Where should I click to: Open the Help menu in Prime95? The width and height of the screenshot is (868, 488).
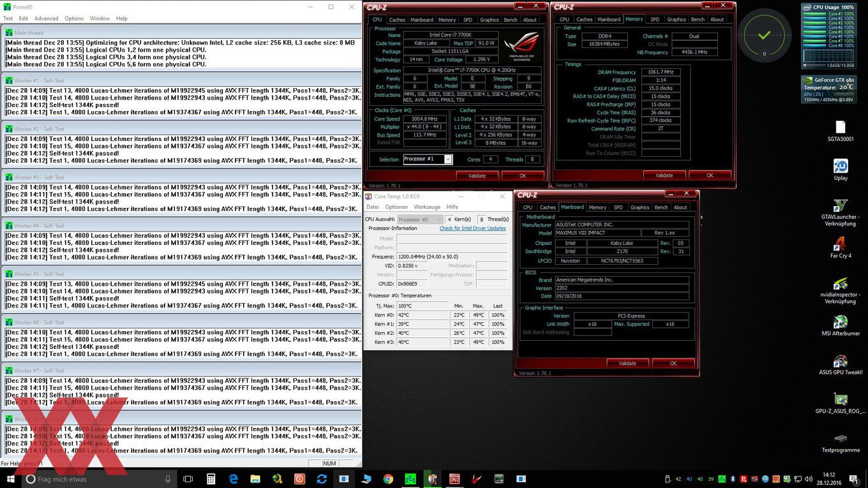(x=121, y=18)
